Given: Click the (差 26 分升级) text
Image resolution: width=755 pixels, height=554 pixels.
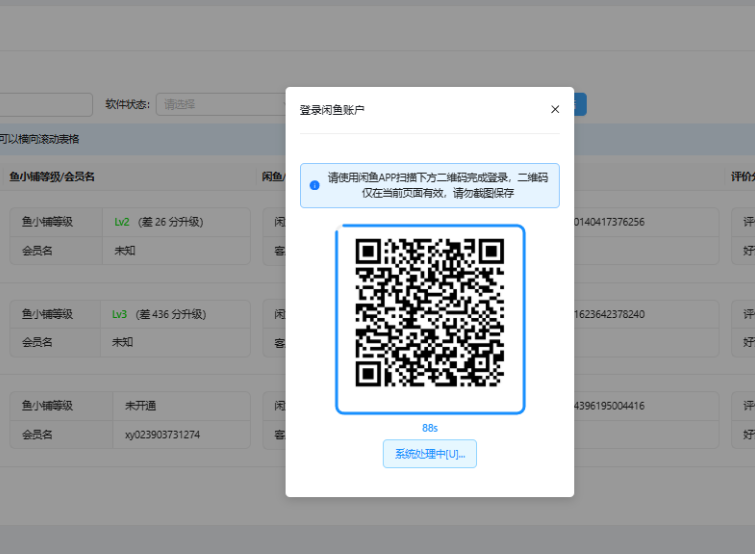Looking at the screenshot, I should point(170,222).
